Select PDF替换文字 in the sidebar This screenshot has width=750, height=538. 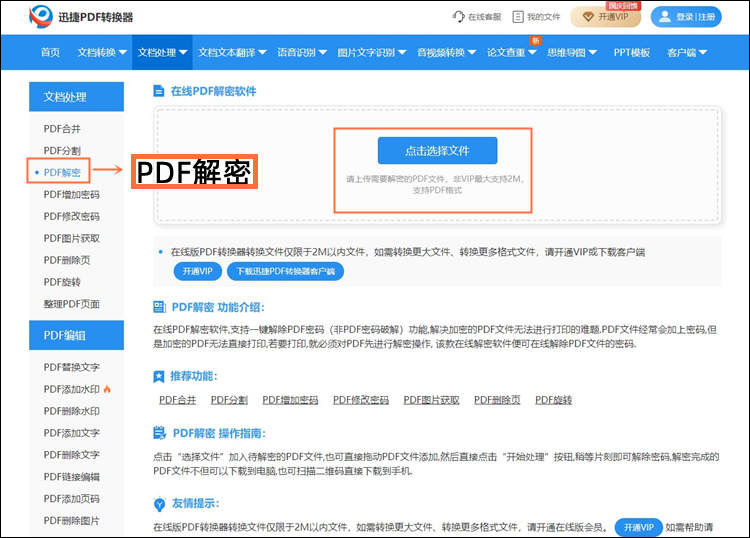pos(72,367)
